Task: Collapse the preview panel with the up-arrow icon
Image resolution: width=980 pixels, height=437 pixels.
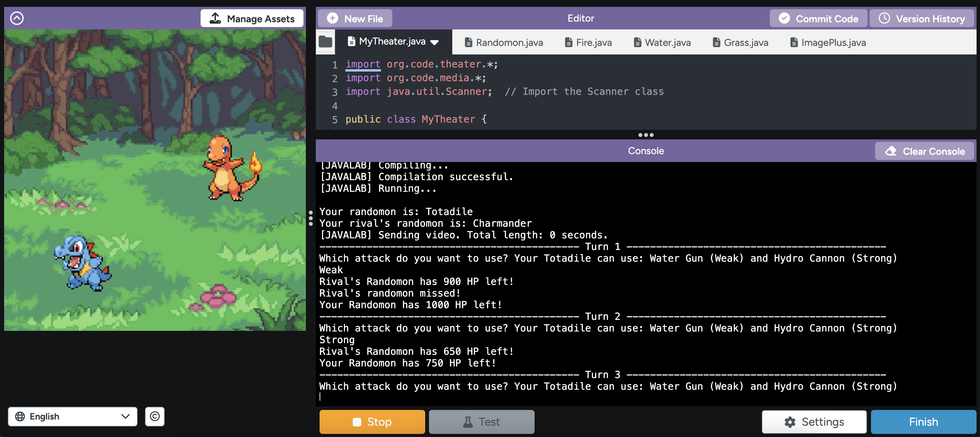Action: tap(17, 18)
